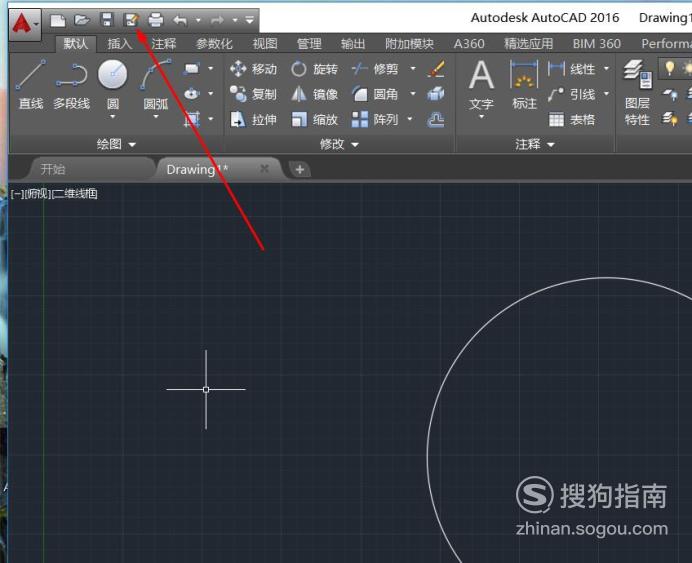Choose the 缩放 scale tool
This screenshot has width=692, height=563.
[x=314, y=119]
